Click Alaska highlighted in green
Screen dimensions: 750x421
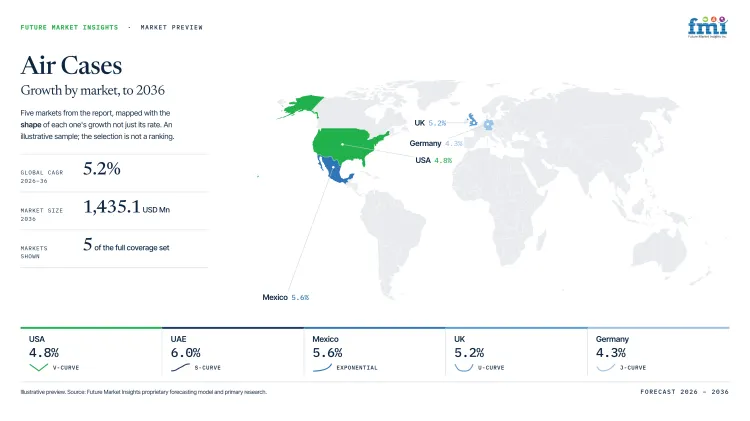coord(301,106)
